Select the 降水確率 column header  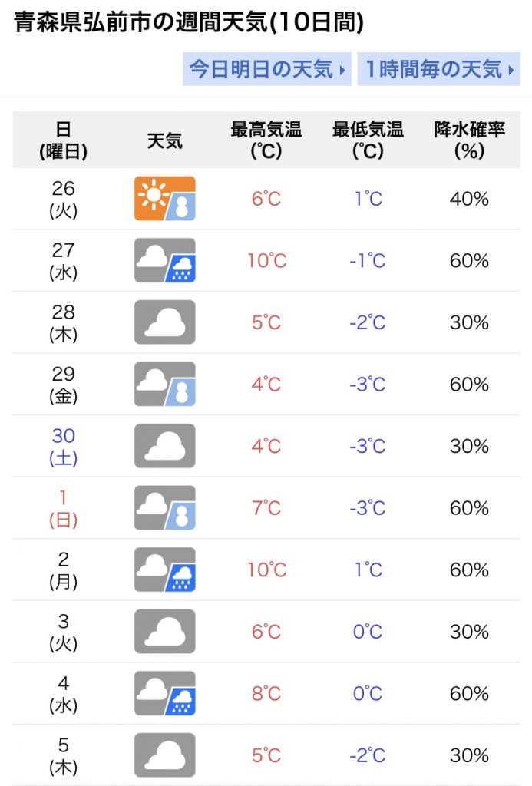(x=469, y=140)
